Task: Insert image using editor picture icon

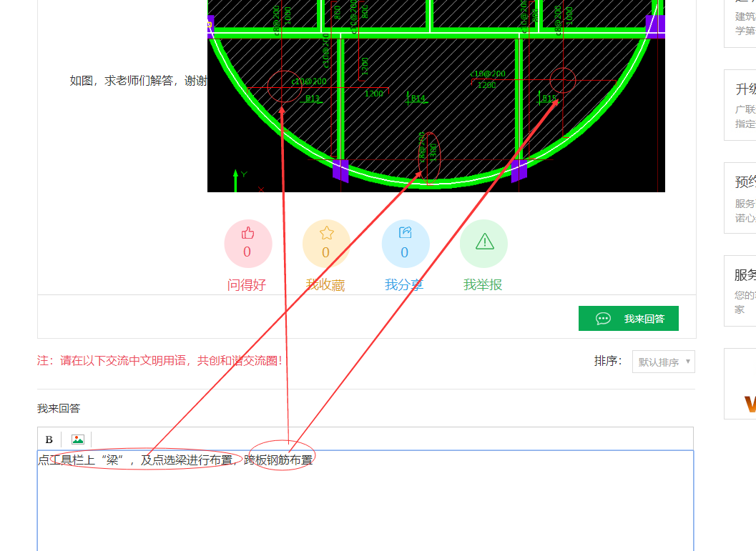Action: [x=78, y=440]
